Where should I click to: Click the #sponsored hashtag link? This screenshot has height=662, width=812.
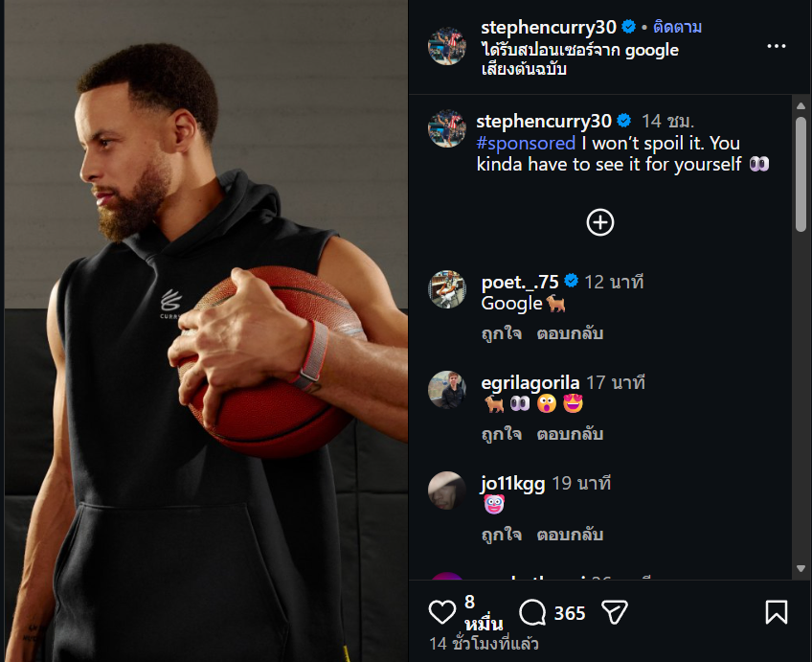[526, 143]
